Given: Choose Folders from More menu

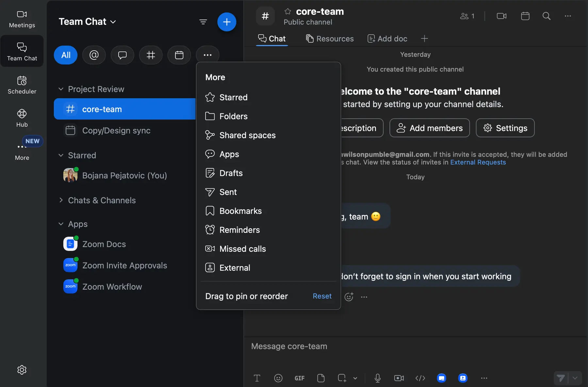Looking at the screenshot, I should click(x=268, y=116).
